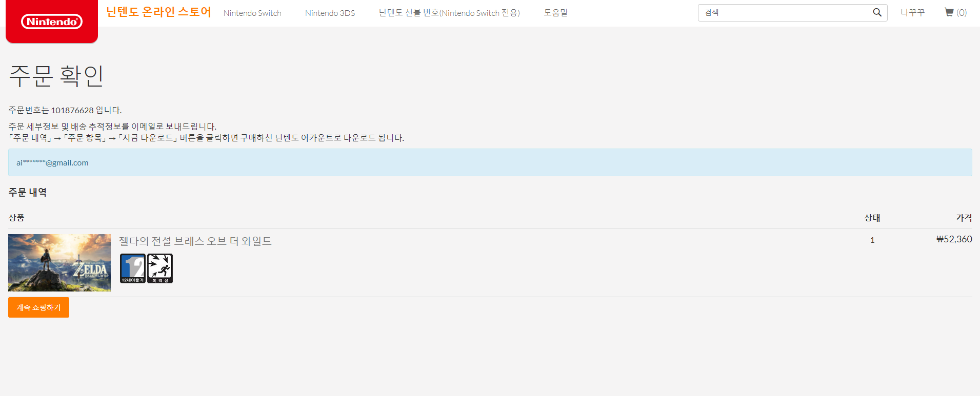980x396 pixels.
Task: Click the Zelda game thumbnail image
Action: (59, 263)
